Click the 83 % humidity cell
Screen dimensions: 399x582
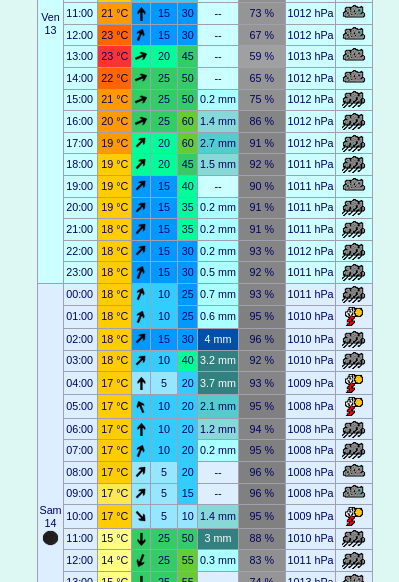[x=262, y=560]
